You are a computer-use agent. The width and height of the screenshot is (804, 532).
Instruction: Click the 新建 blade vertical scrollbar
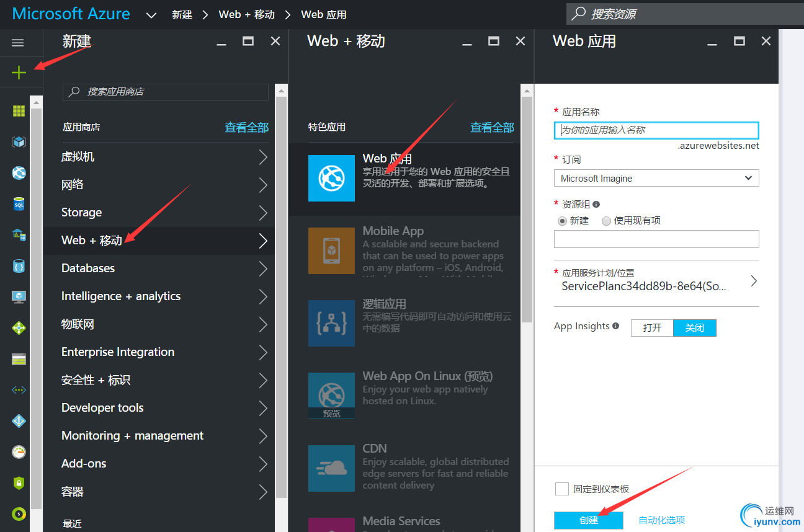(281, 298)
